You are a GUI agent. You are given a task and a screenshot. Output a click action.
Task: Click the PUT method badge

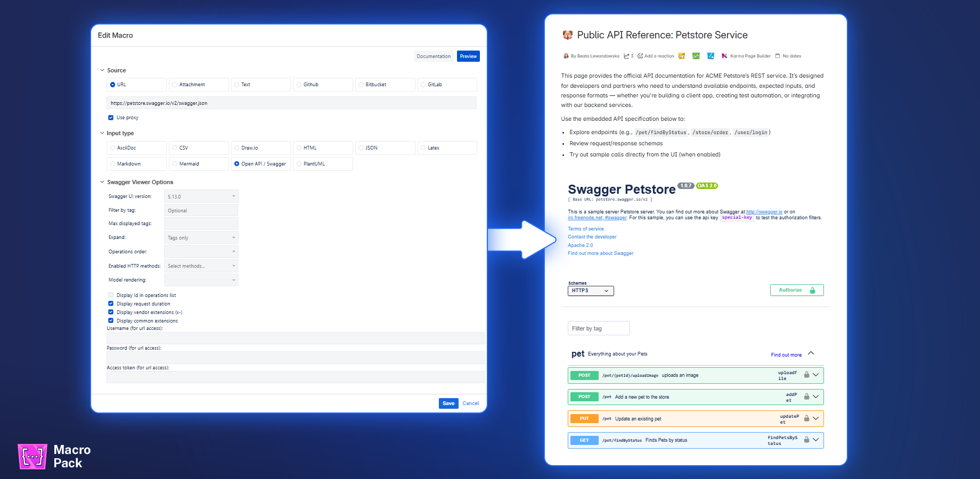(584, 418)
